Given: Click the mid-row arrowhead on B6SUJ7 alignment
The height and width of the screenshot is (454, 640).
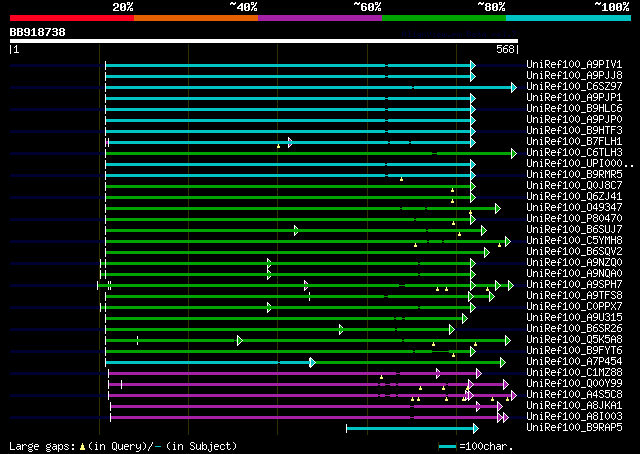Looking at the screenshot, I should pyautogui.click(x=296, y=231).
